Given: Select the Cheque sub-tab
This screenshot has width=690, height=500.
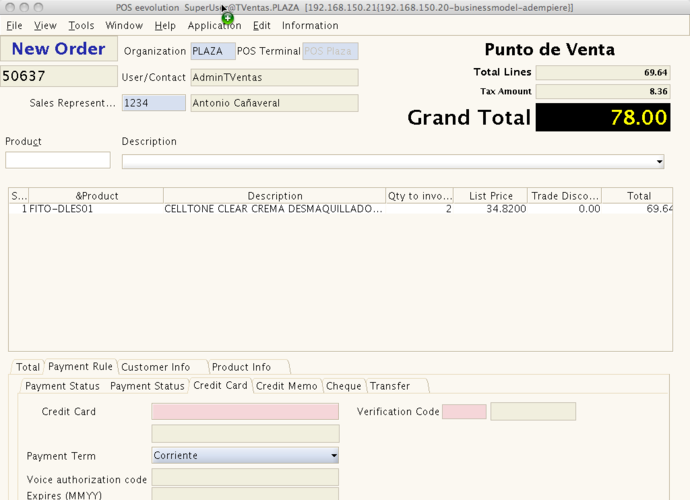Looking at the screenshot, I should 344,386.
